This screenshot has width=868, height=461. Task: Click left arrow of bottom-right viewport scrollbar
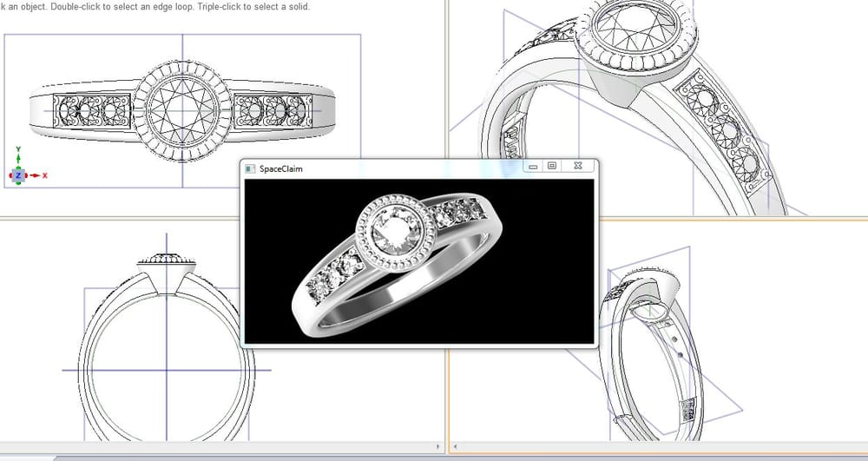tap(457, 448)
